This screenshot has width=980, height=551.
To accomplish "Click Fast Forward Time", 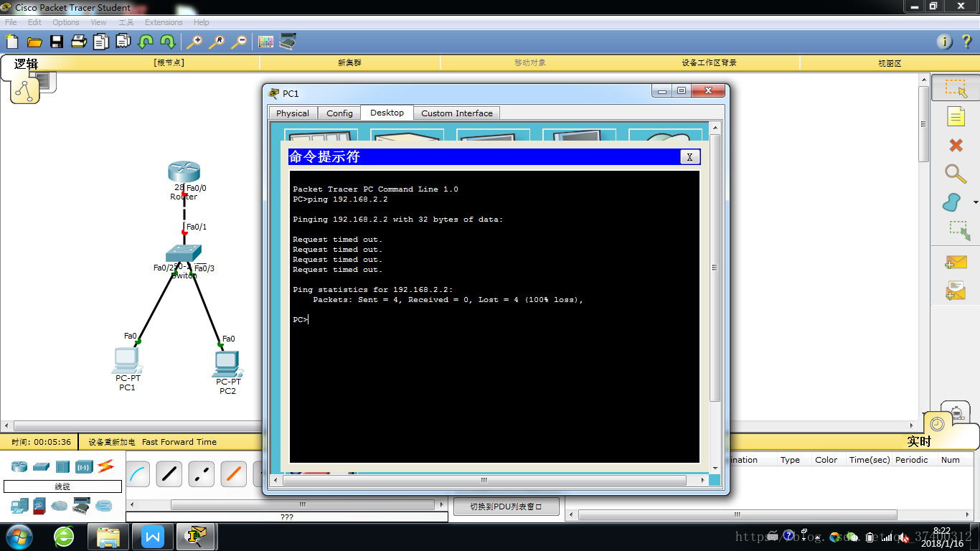I will coord(179,442).
